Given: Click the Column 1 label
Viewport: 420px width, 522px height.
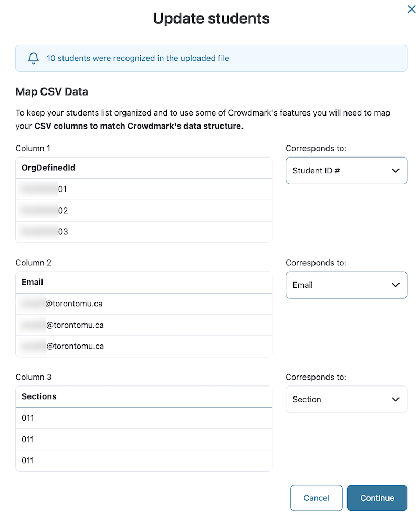Looking at the screenshot, I should (x=33, y=149).
